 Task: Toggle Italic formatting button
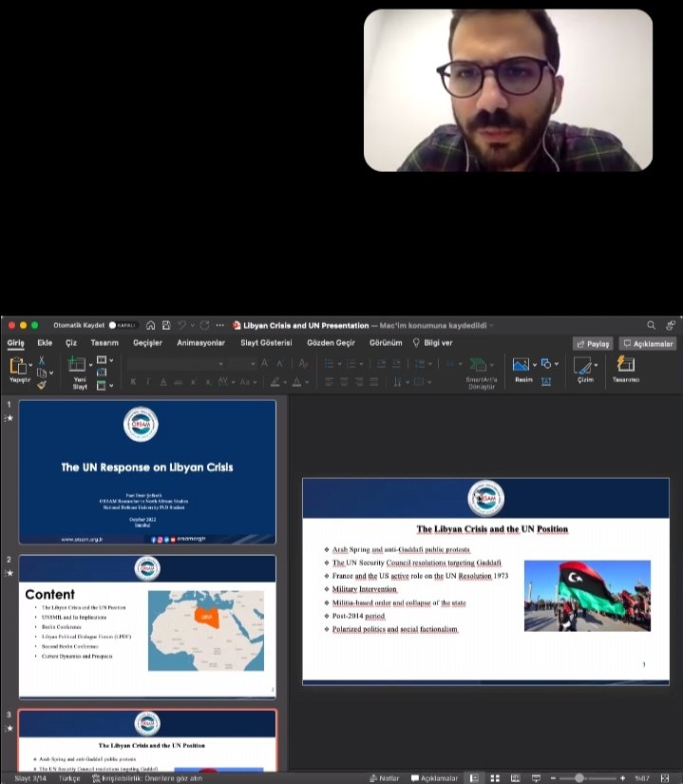(148, 382)
